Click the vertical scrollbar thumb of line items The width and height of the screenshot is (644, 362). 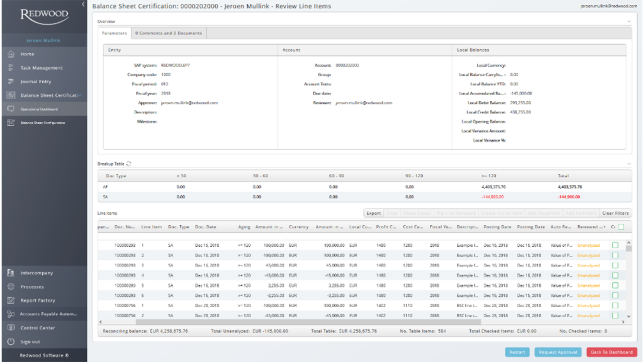click(629, 249)
